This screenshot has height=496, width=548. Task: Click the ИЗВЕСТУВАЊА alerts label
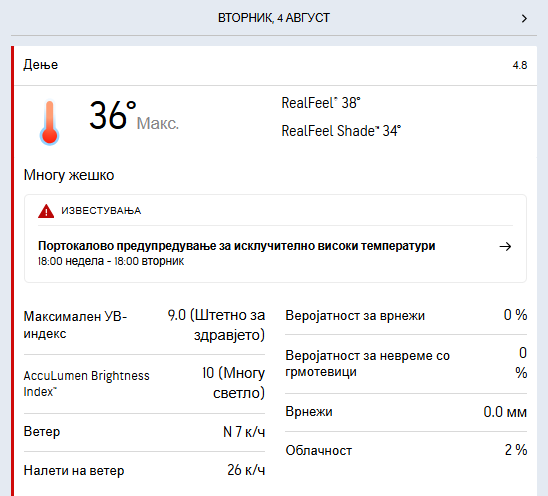click(x=101, y=211)
